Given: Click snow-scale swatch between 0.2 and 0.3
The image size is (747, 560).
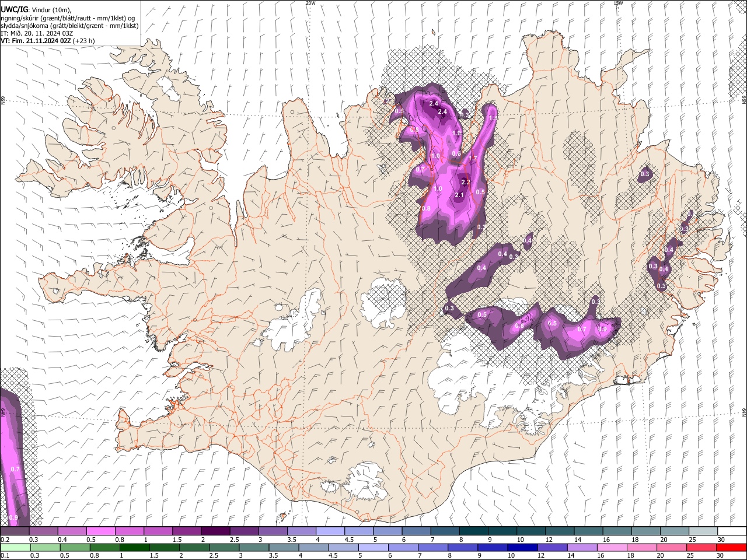Looking at the screenshot, I should click(15, 531).
